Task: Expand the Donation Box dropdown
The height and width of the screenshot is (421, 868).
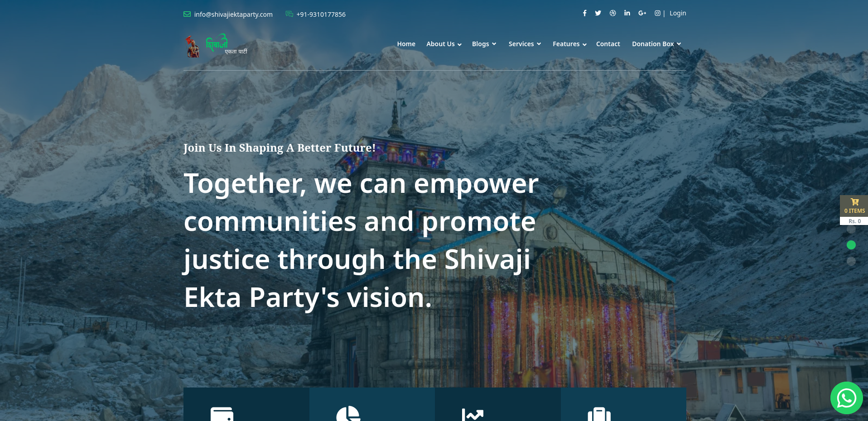Action: (x=656, y=44)
